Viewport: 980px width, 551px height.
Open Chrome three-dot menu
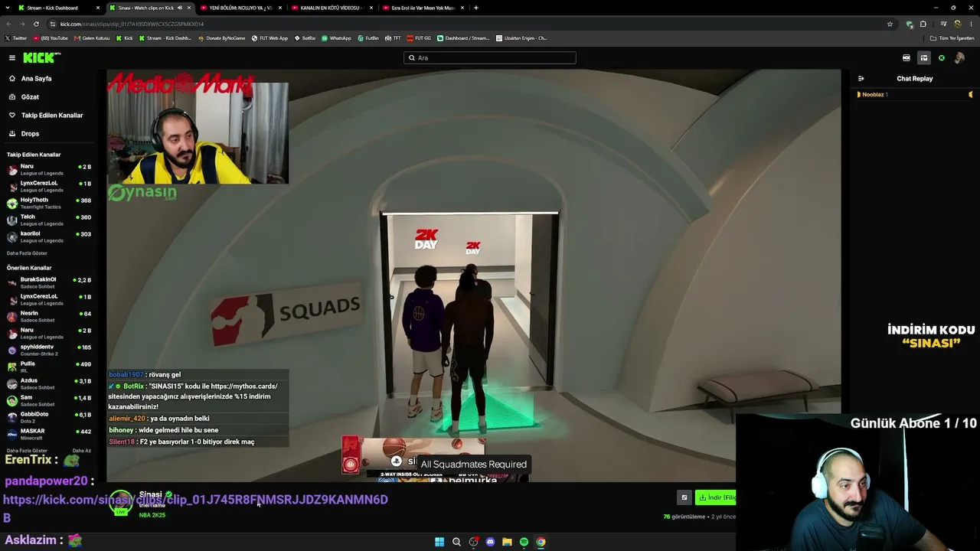pos(971,24)
